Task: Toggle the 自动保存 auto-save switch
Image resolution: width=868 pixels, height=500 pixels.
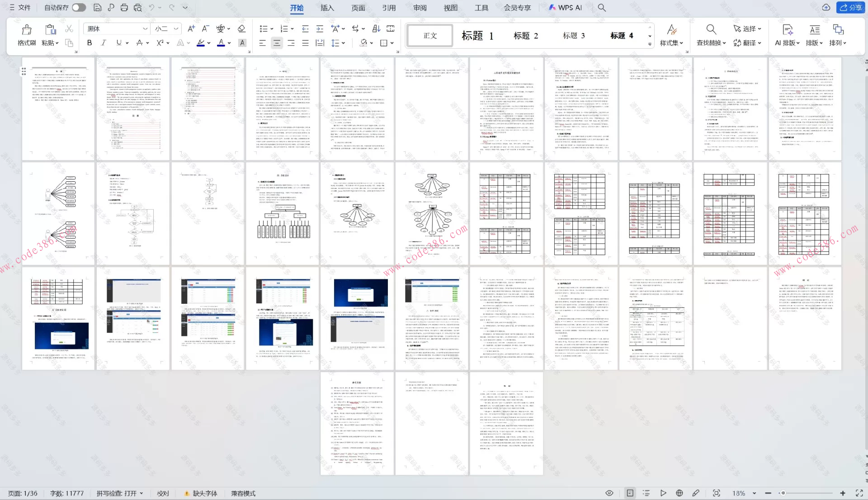Action: [x=79, y=8]
